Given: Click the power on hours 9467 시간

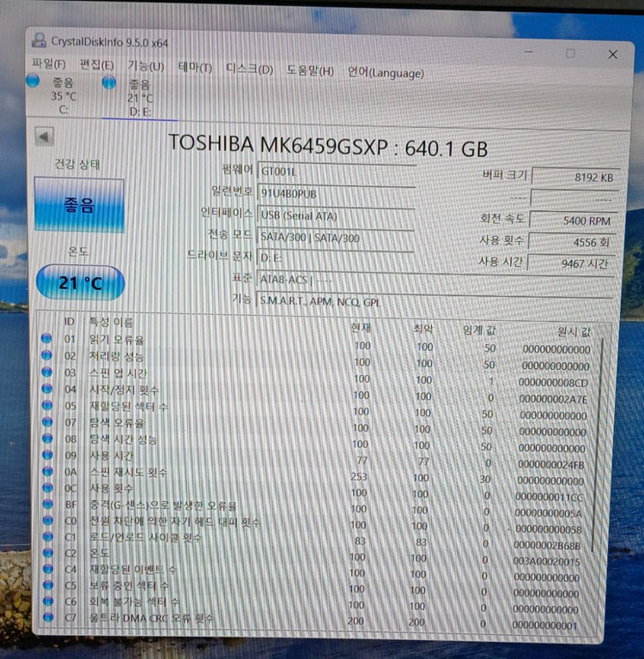Looking at the screenshot, I should (x=571, y=263).
